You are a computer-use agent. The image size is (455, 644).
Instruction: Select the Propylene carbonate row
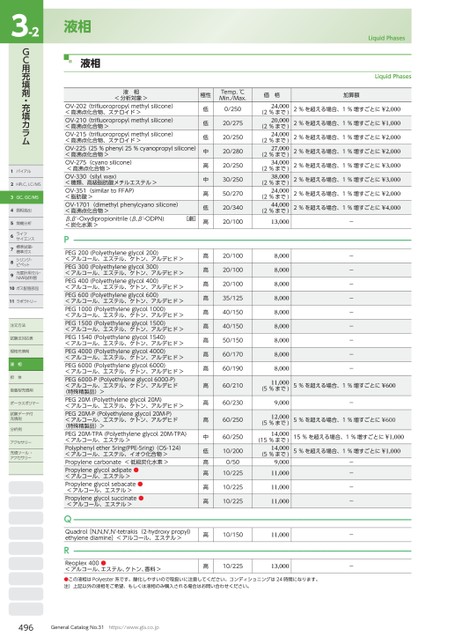(x=237, y=462)
